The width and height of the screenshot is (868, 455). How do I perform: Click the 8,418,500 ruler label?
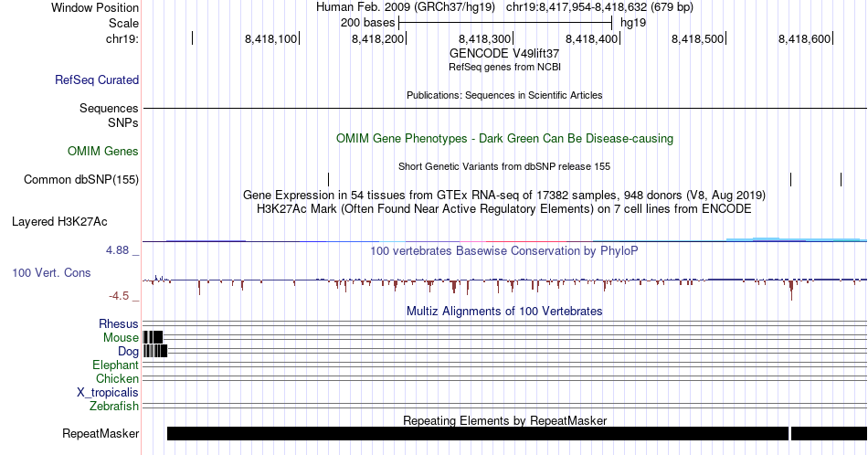pos(697,38)
